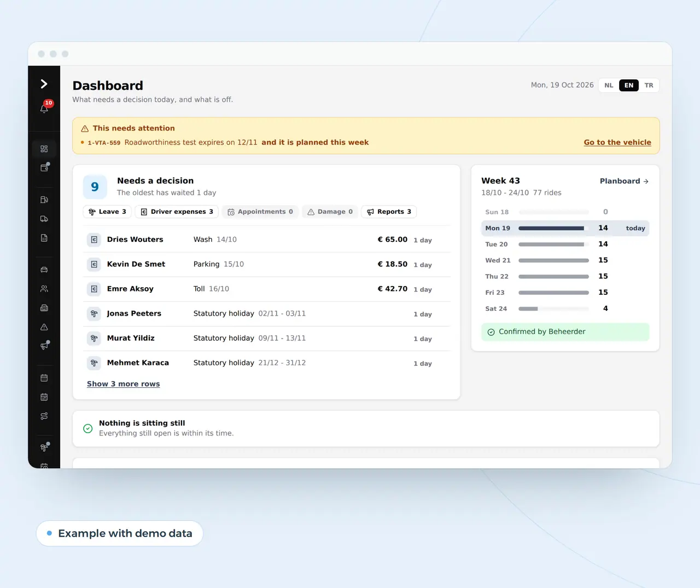Open notifications bell with 10 badge
This screenshot has height=588, width=700.
click(44, 108)
